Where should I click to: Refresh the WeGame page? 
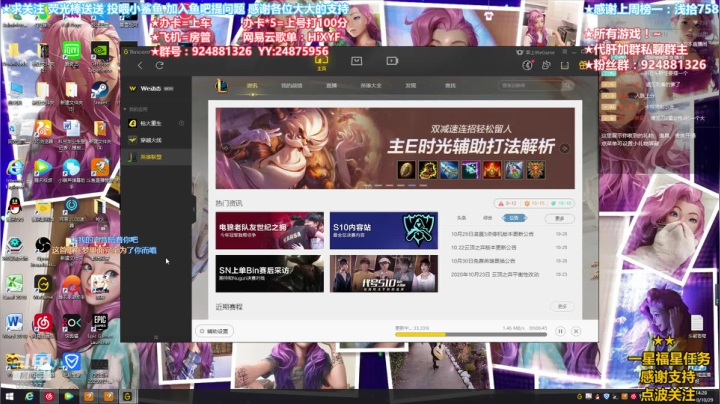(x=159, y=65)
